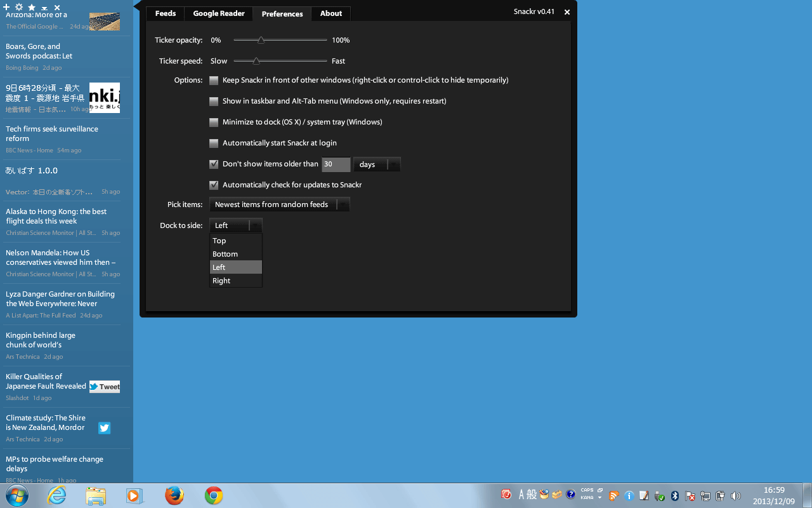Click 'Climate study: The Shire' headline
The width and height of the screenshot is (812, 508).
(x=46, y=423)
